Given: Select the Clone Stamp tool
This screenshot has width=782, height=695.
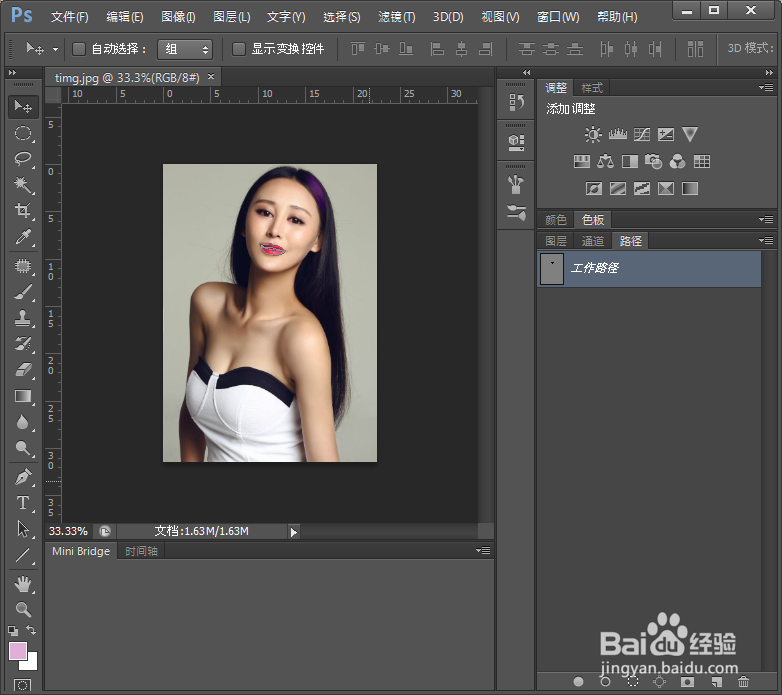Looking at the screenshot, I should (23, 318).
